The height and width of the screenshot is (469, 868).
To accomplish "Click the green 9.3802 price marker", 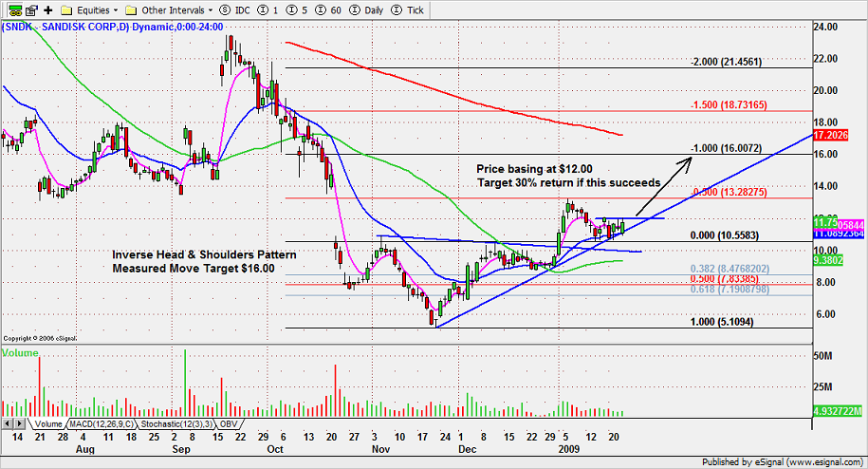I will [828, 260].
